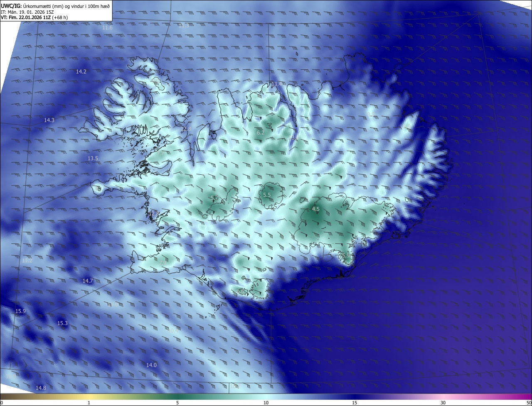Click the 4.5 value over Vatnajökull glacier
The height and width of the screenshot is (406, 532).
pyautogui.click(x=315, y=209)
